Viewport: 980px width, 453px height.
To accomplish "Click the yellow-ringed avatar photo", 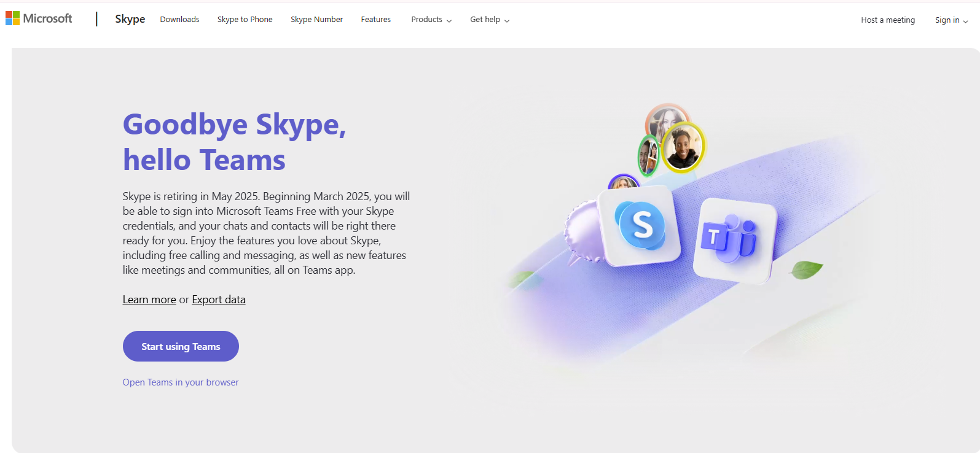I will (683, 147).
